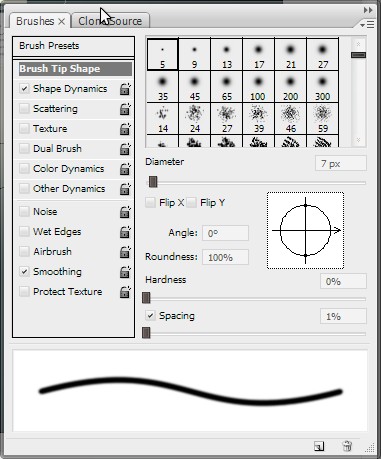Click the lock next to Other Dynamics
The height and width of the screenshot is (459, 381).
click(125, 189)
